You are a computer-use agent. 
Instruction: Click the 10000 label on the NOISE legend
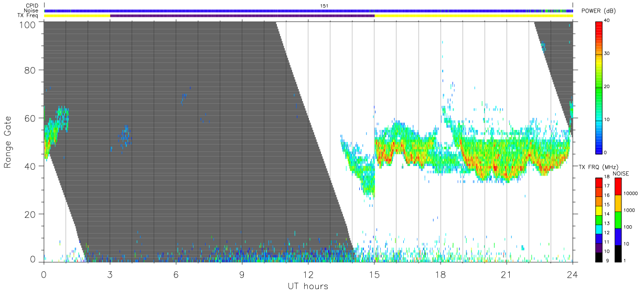point(632,194)
